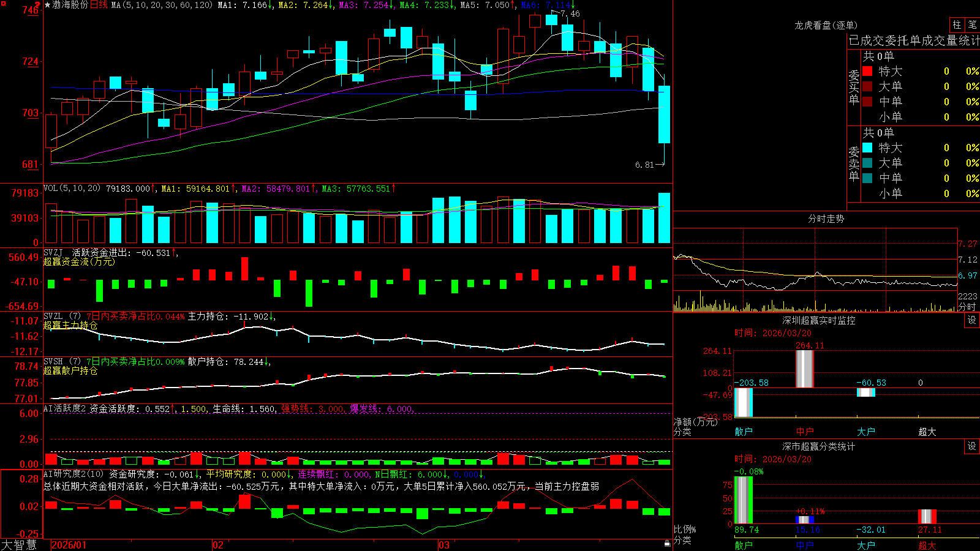Click the star icon before 渤海股份
980x551 pixels.
point(48,5)
